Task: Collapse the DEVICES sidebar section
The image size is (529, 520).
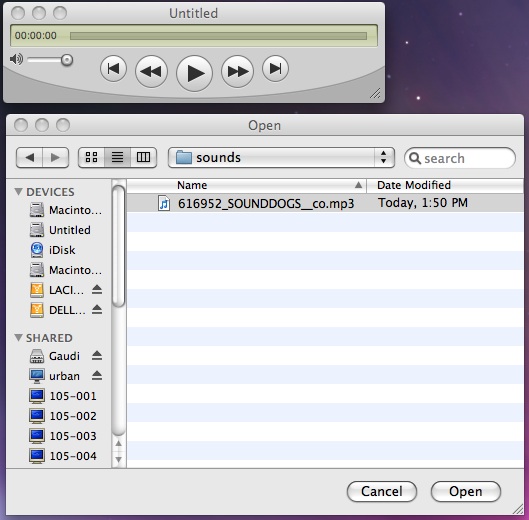Action: click(x=19, y=192)
